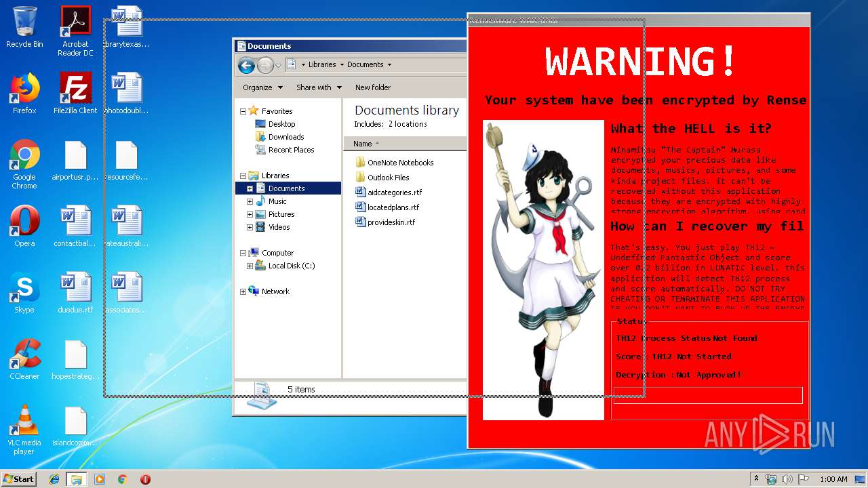The width and height of the screenshot is (868, 488).
Task: Select Desktop under Favorites
Action: 281,124
